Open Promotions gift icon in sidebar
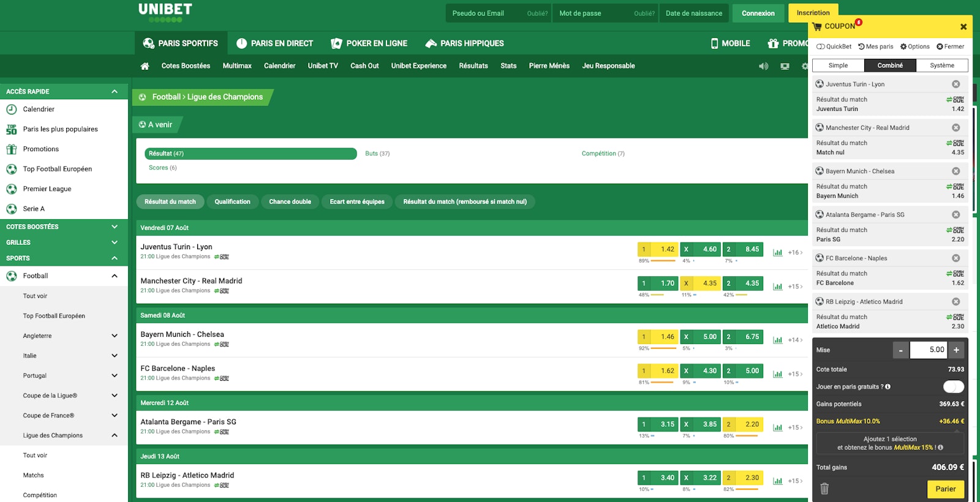The image size is (980, 502). (x=11, y=149)
